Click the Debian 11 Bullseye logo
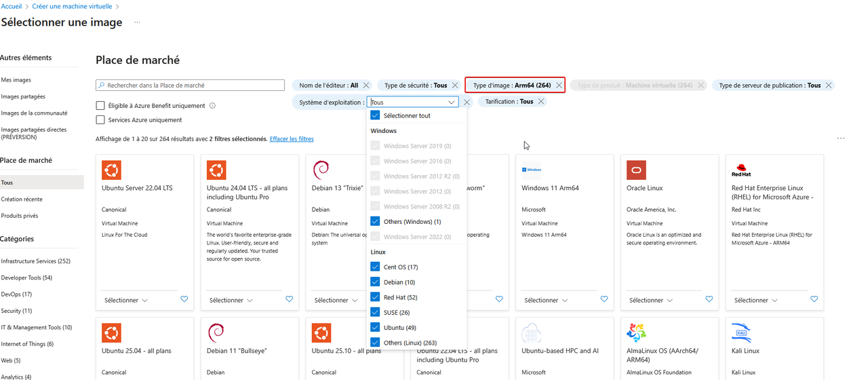 216,332
